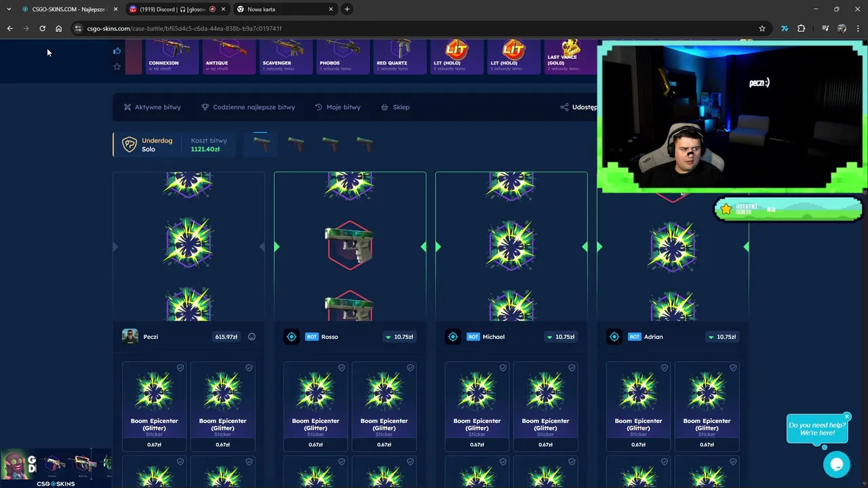View site information for csgo-skins.com
The width and height of the screenshot is (868, 488).
(x=78, y=28)
